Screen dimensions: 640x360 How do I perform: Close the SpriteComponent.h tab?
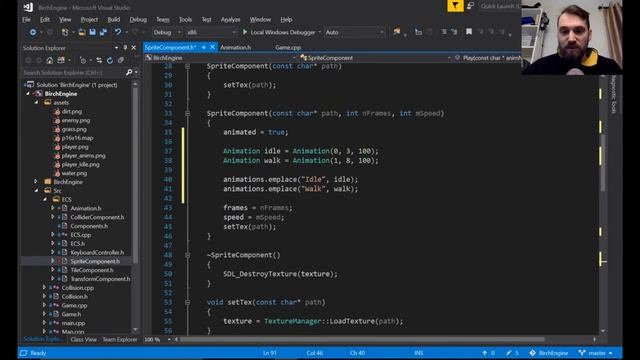click(x=212, y=47)
